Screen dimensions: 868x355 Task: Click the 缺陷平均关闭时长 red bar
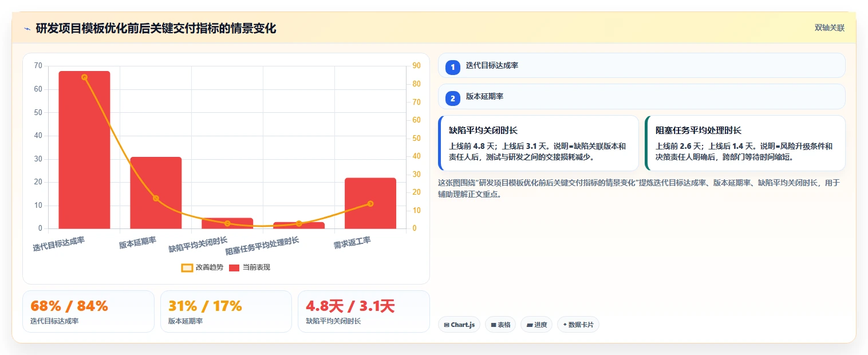point(227,223)
